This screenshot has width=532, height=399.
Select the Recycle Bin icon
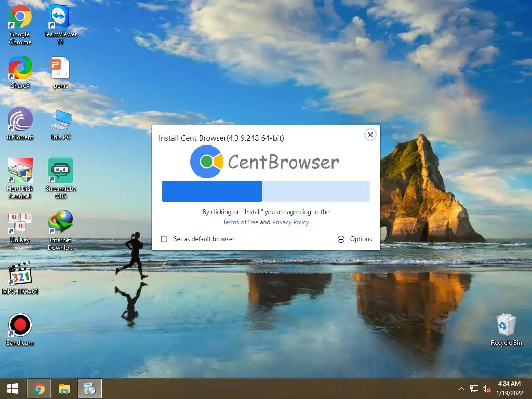click(x=506, y=329)
